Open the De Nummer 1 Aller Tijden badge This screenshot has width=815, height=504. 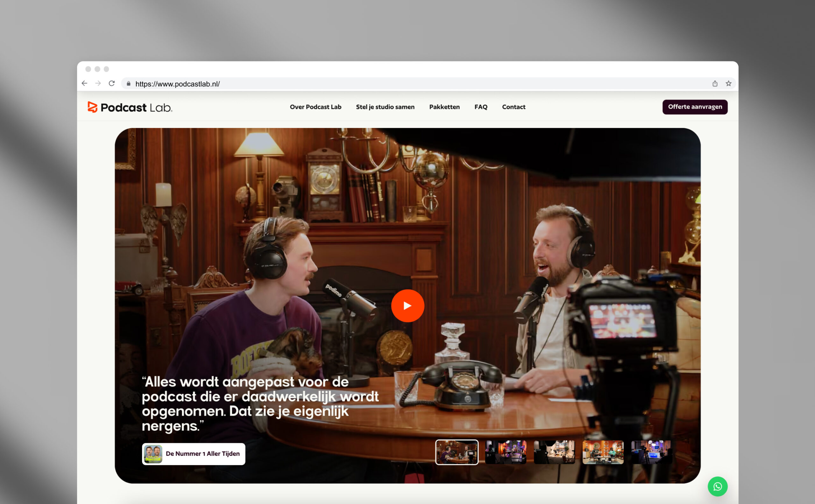coord(194,454)
